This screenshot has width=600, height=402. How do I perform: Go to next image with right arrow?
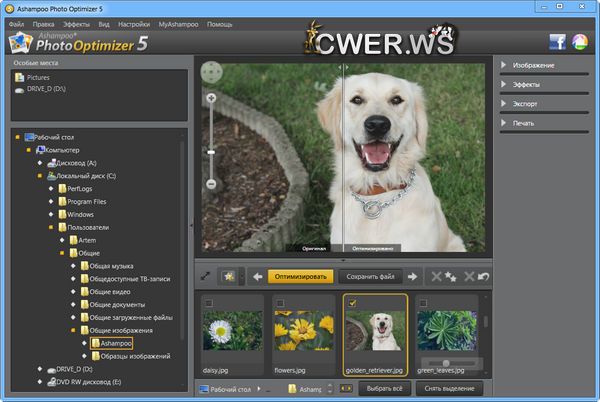(412, 276)
